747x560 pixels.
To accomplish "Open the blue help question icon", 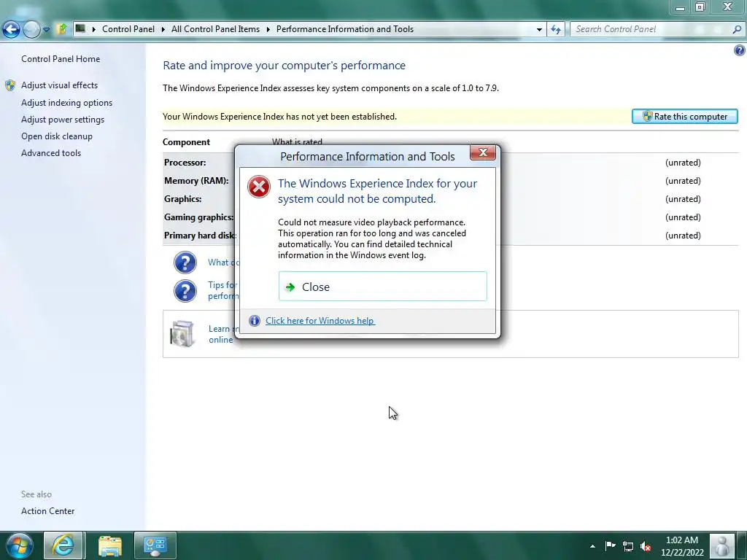I will 740,50.
